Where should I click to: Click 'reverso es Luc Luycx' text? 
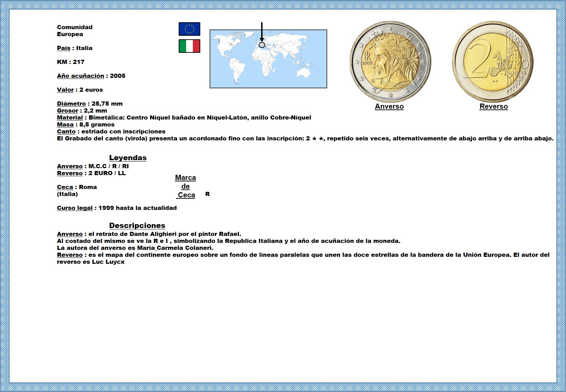91,262
